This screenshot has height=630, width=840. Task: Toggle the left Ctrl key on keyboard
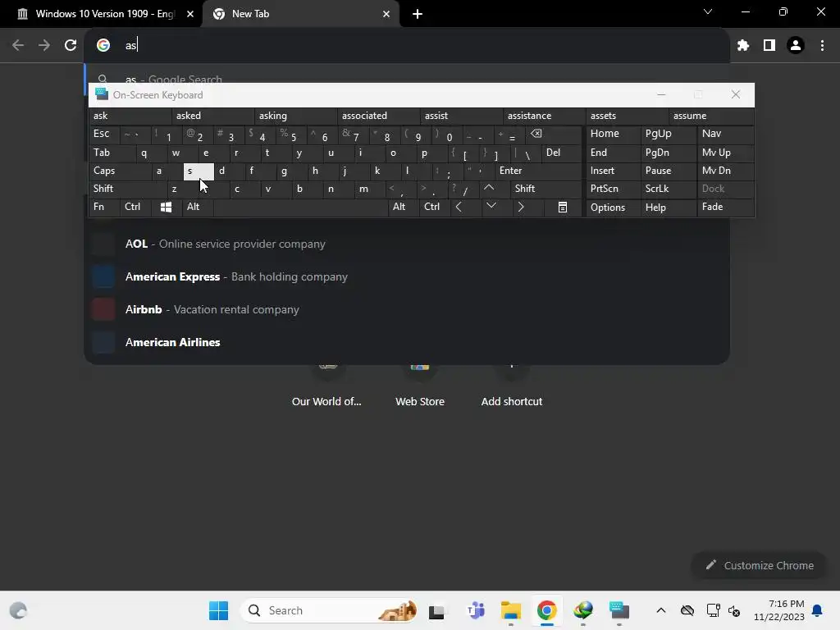(x=135, y=207)
